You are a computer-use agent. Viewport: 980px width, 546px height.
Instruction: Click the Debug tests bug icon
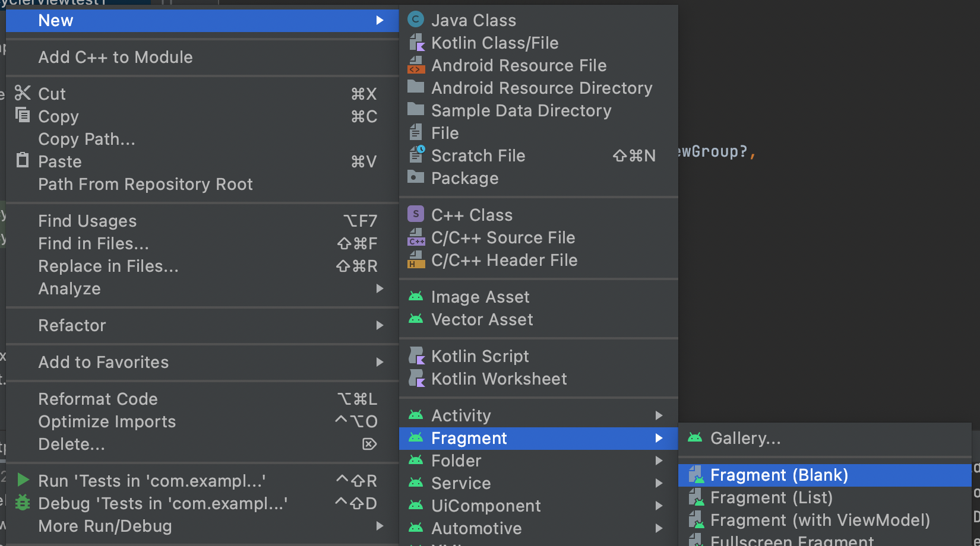point(23,503)
